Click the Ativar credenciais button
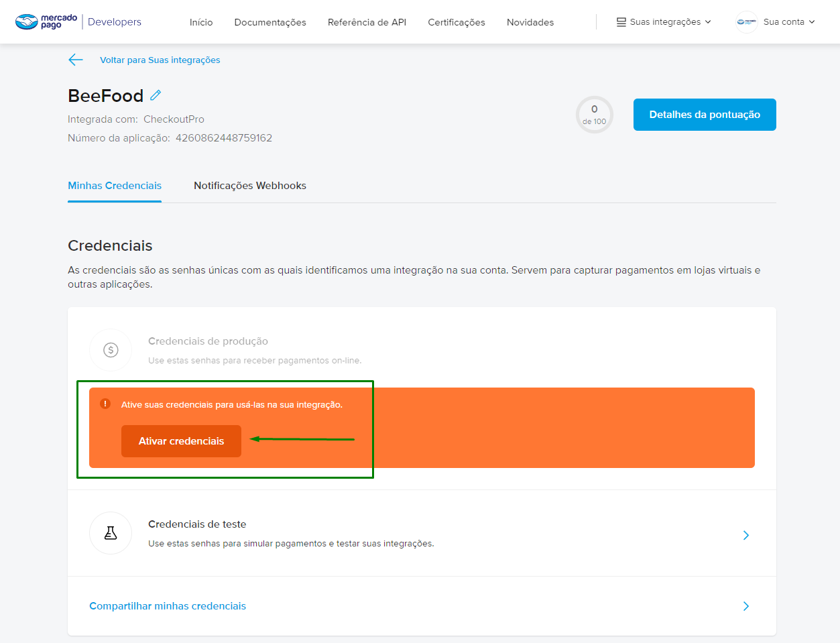This screenshot has width=840, height=643. coord(181,441)
